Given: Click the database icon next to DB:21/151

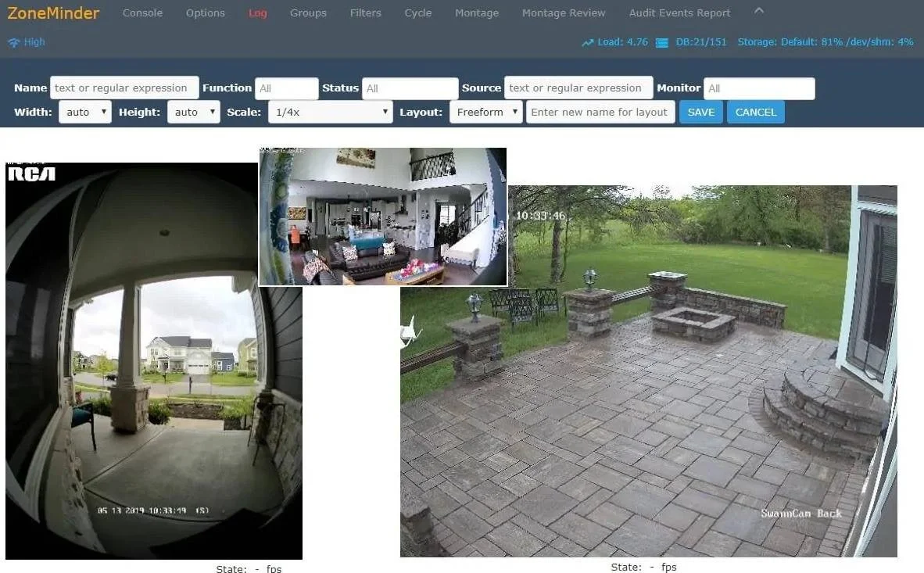Looking at the screenshot, I should pyautogui.click(x=662, y=42).
